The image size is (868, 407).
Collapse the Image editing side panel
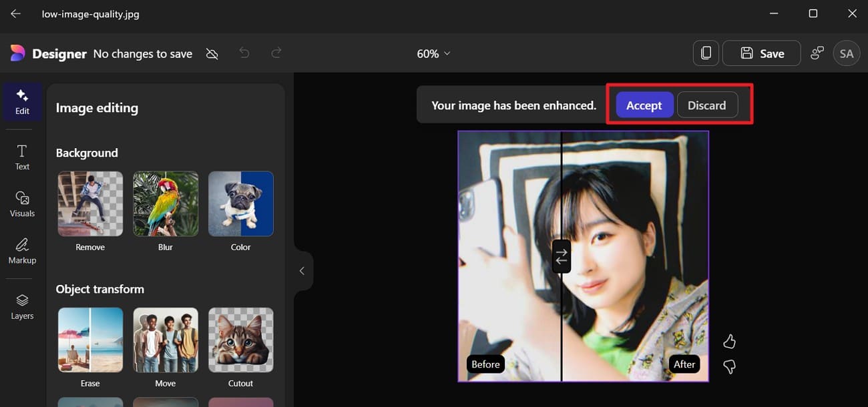point(302,270)
